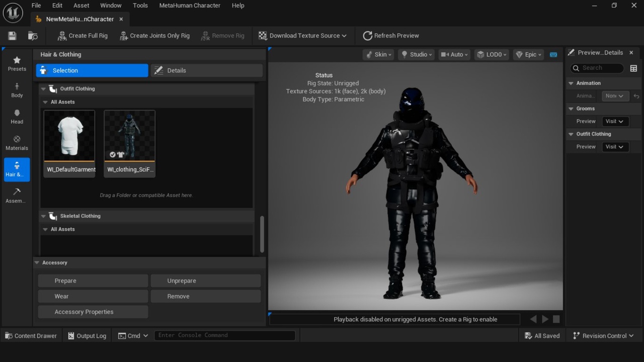This screenshot has height=362, width=644.
Task: Switch to the Selection tab
Action: tap(92, 70)
